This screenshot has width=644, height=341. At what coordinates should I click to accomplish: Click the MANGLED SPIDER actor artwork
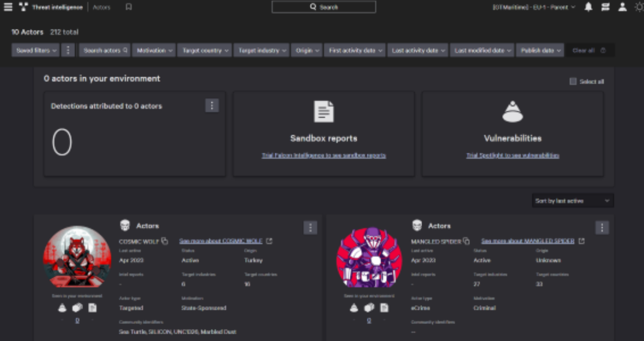(x=369, y=257)
